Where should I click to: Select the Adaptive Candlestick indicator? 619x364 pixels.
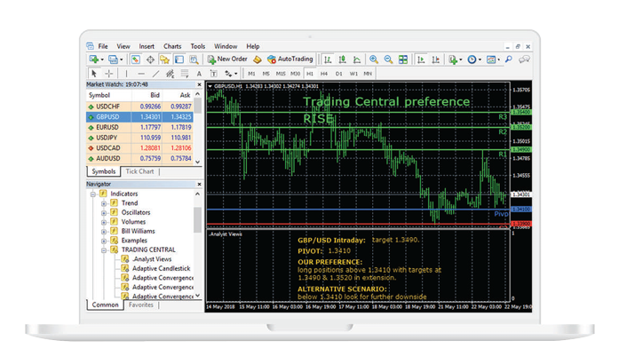[162, 269]
